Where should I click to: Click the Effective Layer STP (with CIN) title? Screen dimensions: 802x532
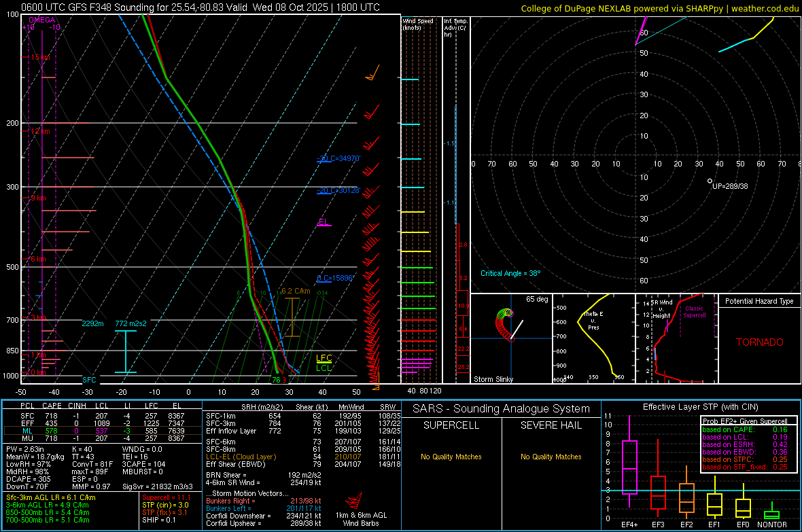[700, 407]
